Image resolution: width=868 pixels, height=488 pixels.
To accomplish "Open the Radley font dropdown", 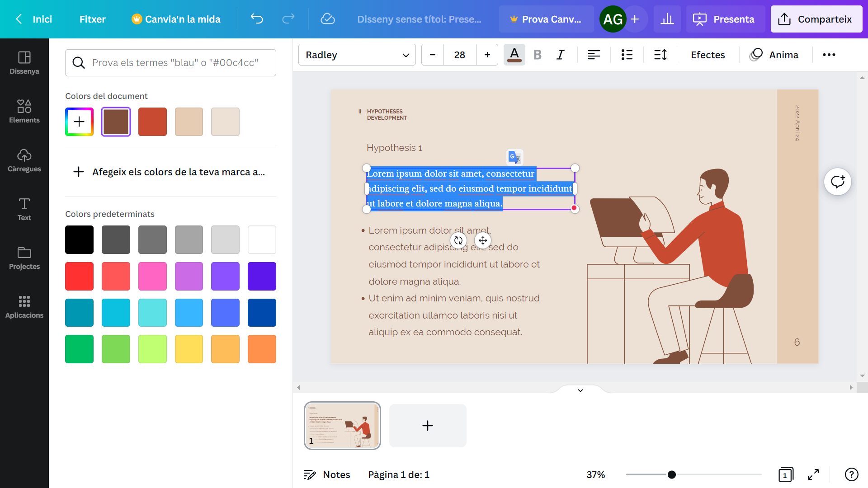I will 357,55.
